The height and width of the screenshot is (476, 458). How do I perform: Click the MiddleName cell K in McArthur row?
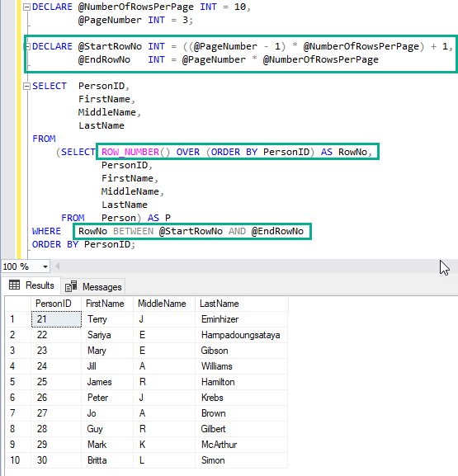(164, 445)
